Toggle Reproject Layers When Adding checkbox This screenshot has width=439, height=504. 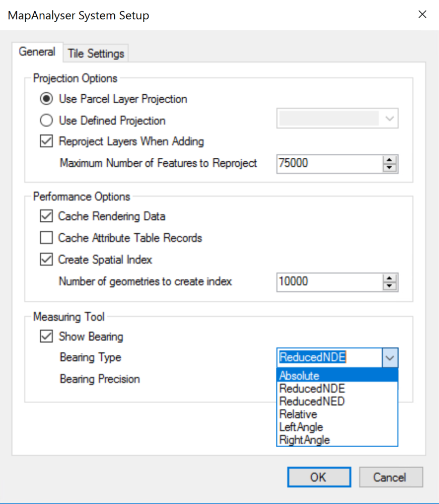click(46, 142)
